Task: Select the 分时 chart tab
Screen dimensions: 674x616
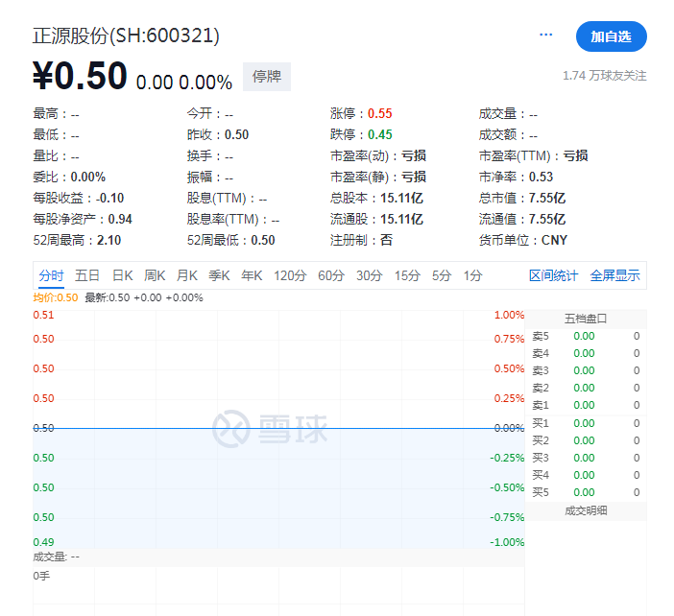Action: pos(52,275)
